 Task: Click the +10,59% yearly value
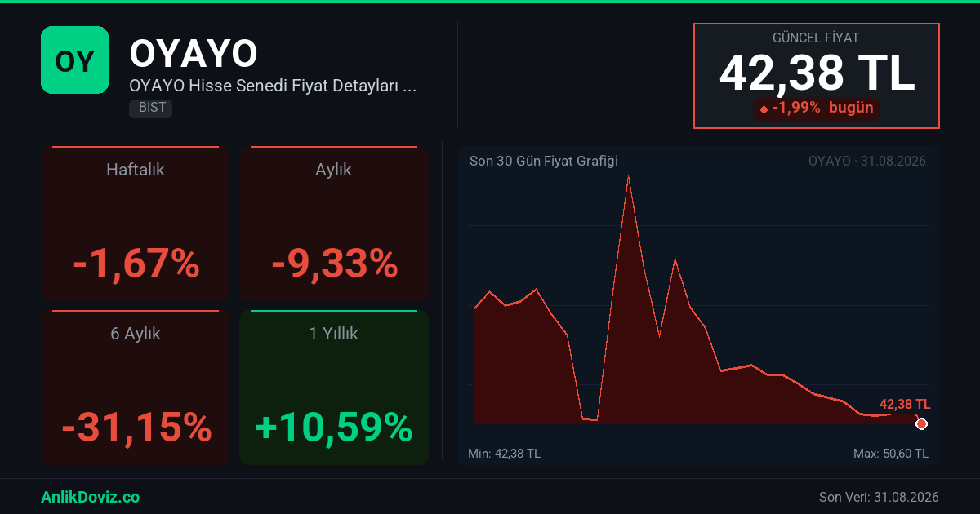[x=334, y=427]
